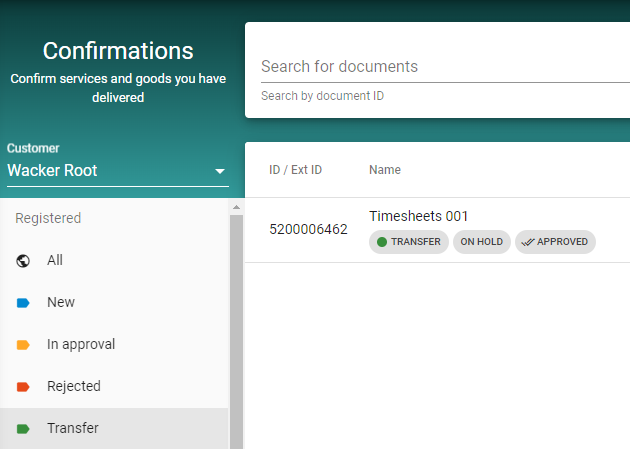Viewport: 630px width, 449px height.
Task: Sort by the ID / Ext ID column
Action: [x=295, y=170]
